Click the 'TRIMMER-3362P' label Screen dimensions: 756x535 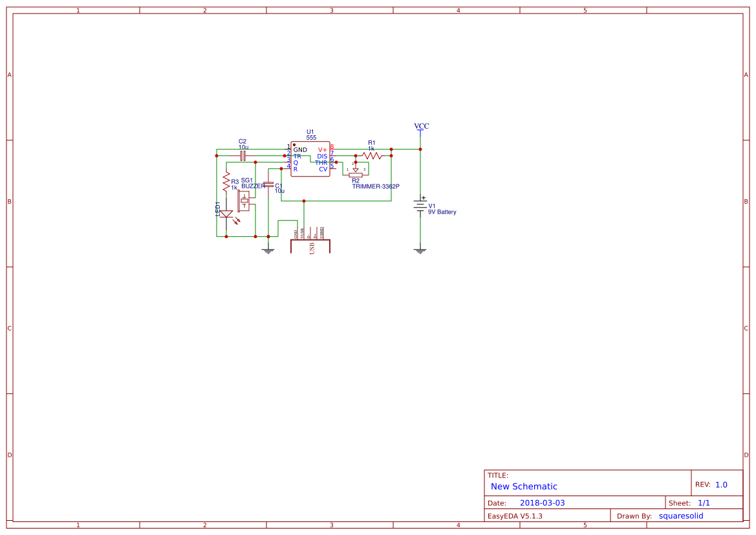tap(376, 187)
